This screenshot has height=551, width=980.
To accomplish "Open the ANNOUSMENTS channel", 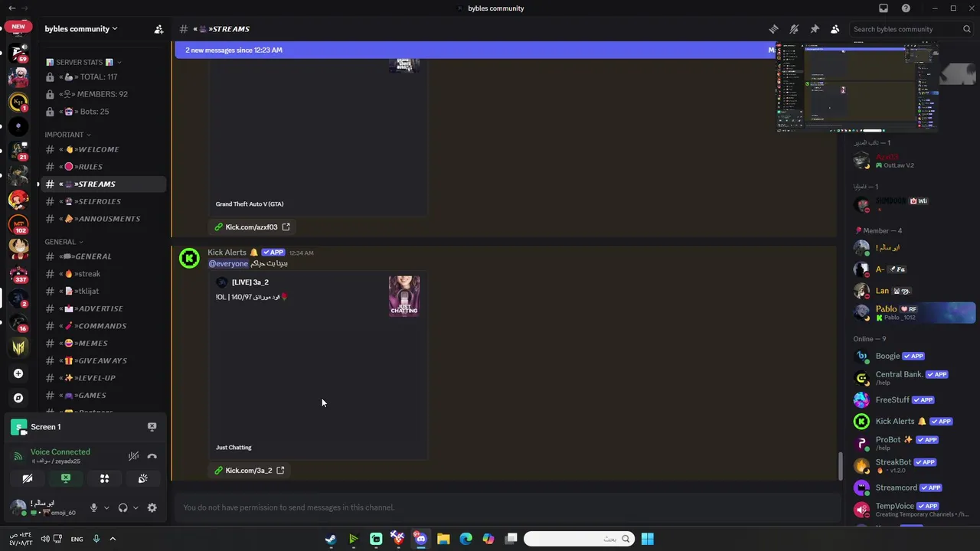I will click(x=102, y=219).
